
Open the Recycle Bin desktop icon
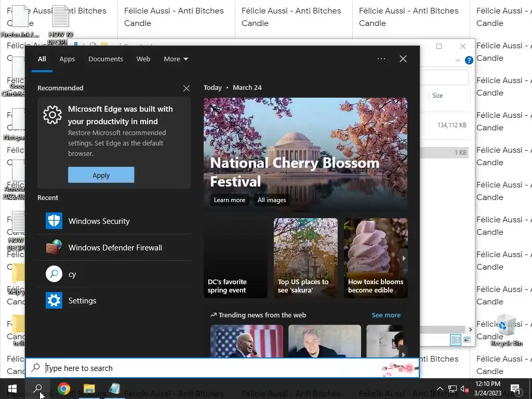507,330
